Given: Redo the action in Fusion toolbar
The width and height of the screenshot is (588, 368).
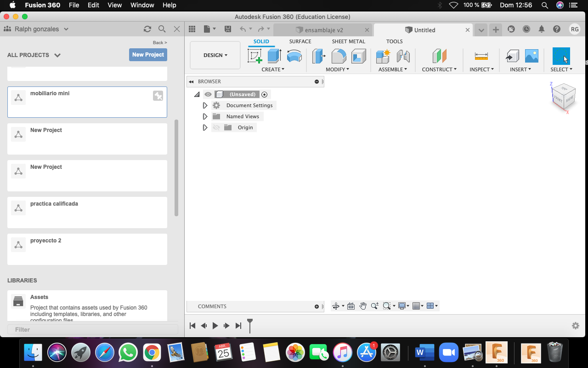Looking at the screenshot, I should click(x=261, y=29).
